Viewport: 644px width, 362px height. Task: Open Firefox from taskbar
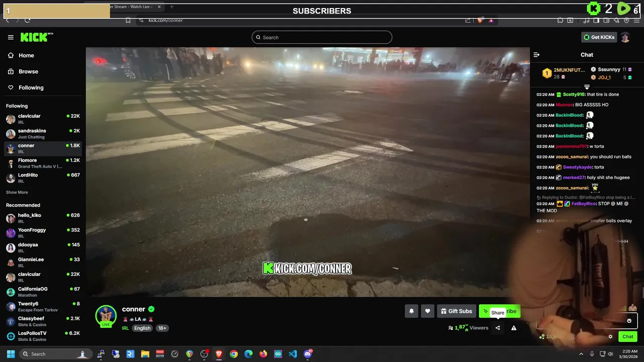click(x=263, y=354)
